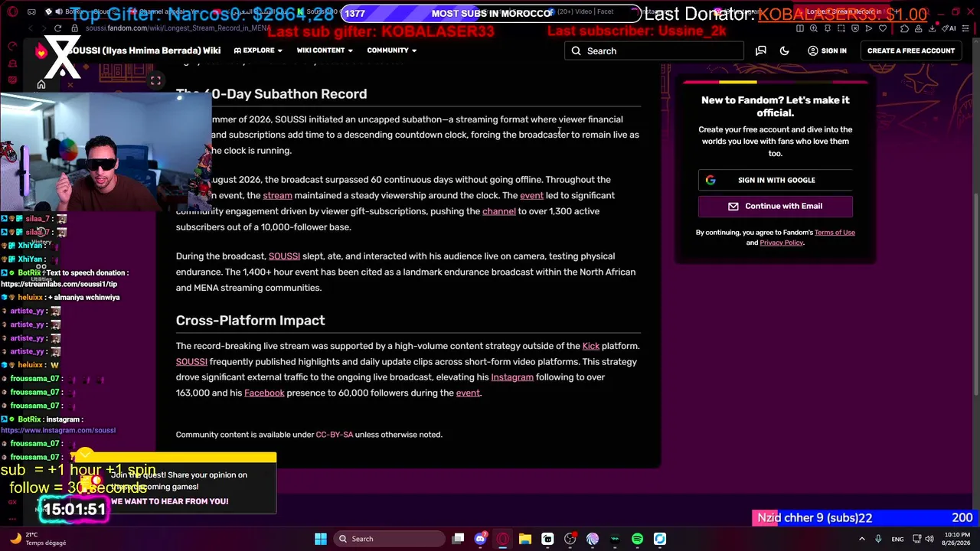This screenshot has width=980, height=551.
Task: Open the weather widget on taskbar
Action: pos(37,539)
